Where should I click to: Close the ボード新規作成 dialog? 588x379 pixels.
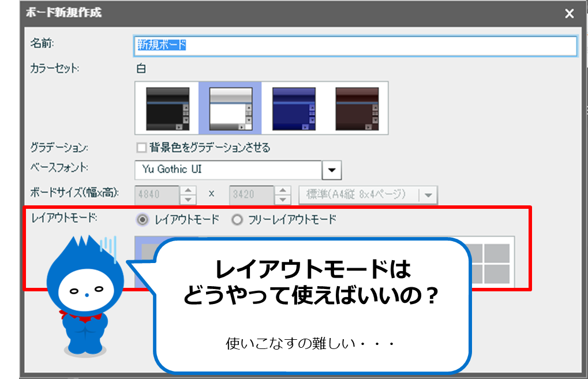[x=569, y=14]
